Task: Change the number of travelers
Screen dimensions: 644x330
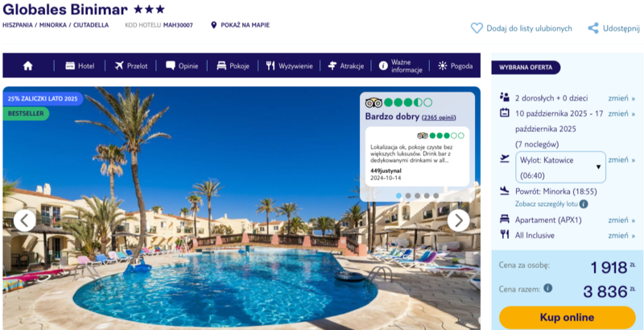Action: tap(621, 98)
